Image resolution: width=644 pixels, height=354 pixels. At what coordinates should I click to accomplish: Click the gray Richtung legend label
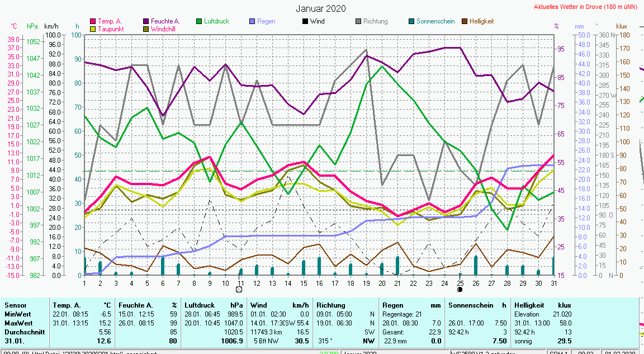click(375, 21)
